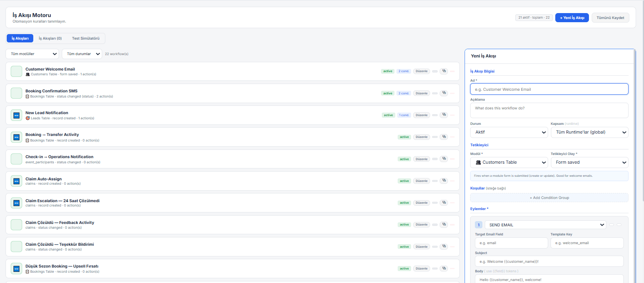Open Kapsam dropdown Tüm Runtime'lar (global)
The width and height of the screenshot is (644, 283).
click(589, 132)
